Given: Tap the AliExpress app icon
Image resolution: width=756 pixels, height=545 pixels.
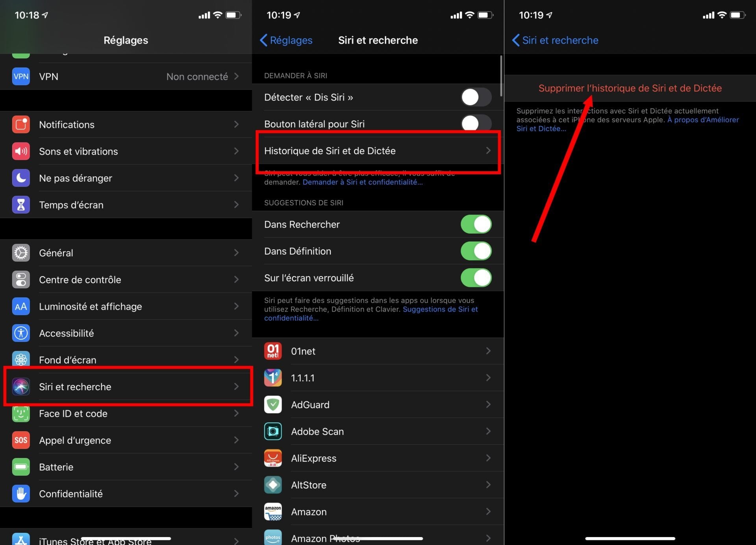Looking at the screenshot, I should point(273,458).
